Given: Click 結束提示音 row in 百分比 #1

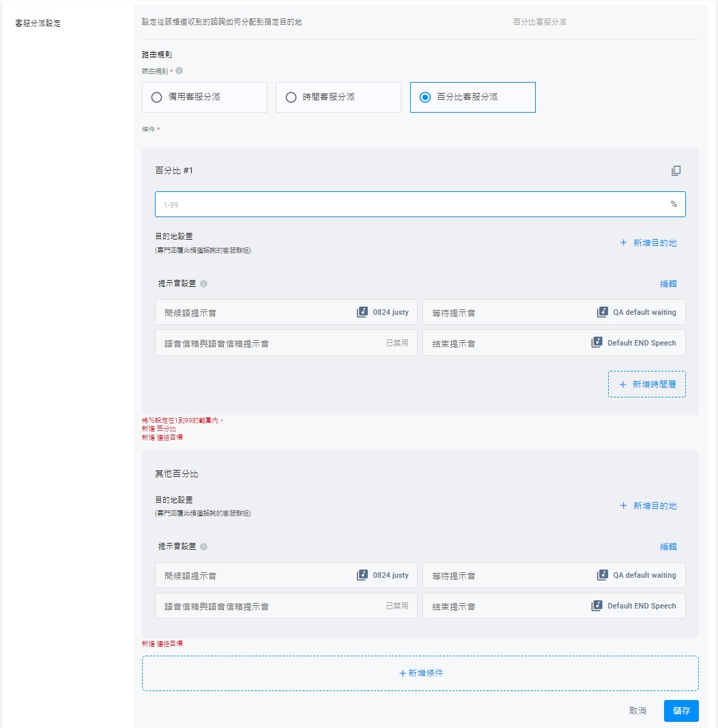Looking at the screenshot, I should coord(554,343).
